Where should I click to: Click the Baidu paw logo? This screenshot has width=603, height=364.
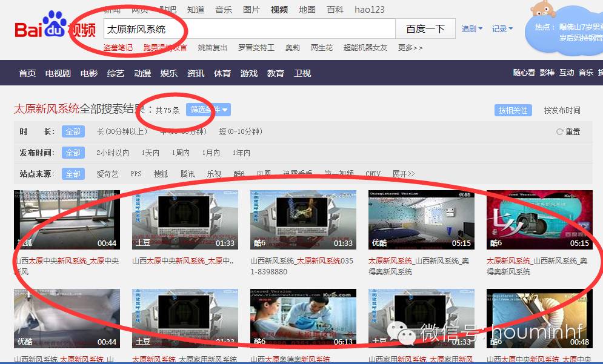point(55,25)
